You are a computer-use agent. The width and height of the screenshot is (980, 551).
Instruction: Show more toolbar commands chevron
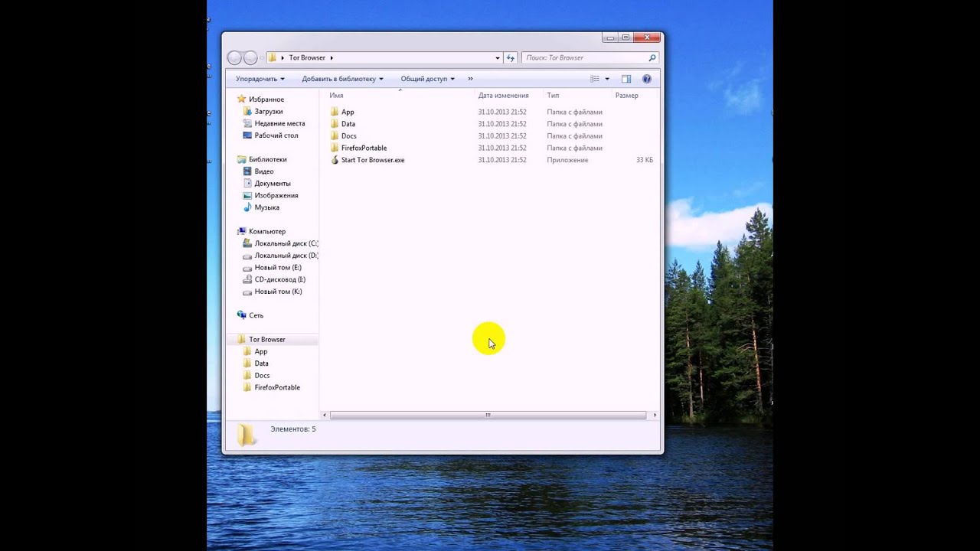coord(470,79)
